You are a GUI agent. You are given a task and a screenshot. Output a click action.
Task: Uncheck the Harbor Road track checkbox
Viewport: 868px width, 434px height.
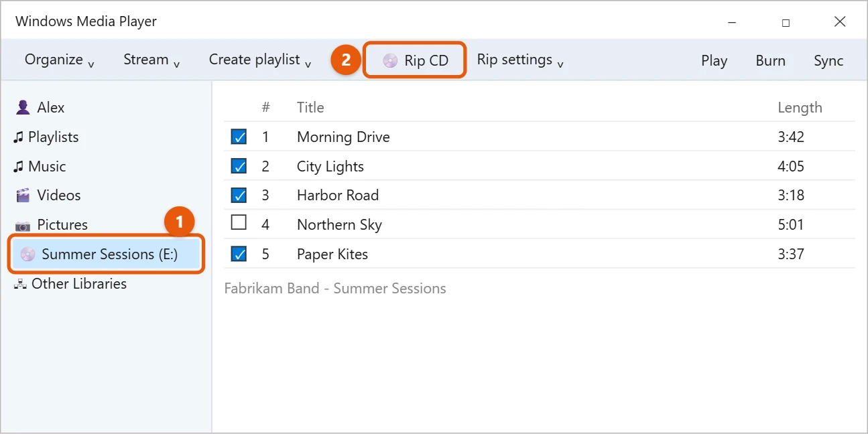pyautogui.click(x=239, y=195)
